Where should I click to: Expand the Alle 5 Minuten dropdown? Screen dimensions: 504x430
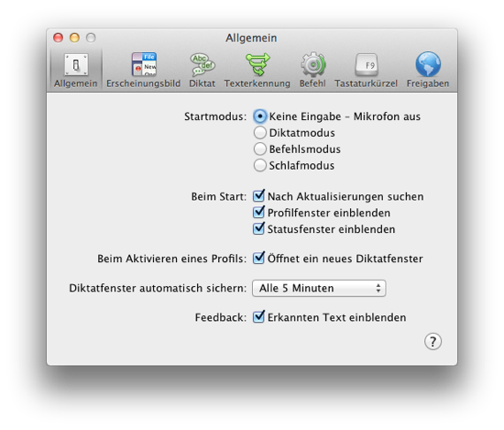[319, 288]
